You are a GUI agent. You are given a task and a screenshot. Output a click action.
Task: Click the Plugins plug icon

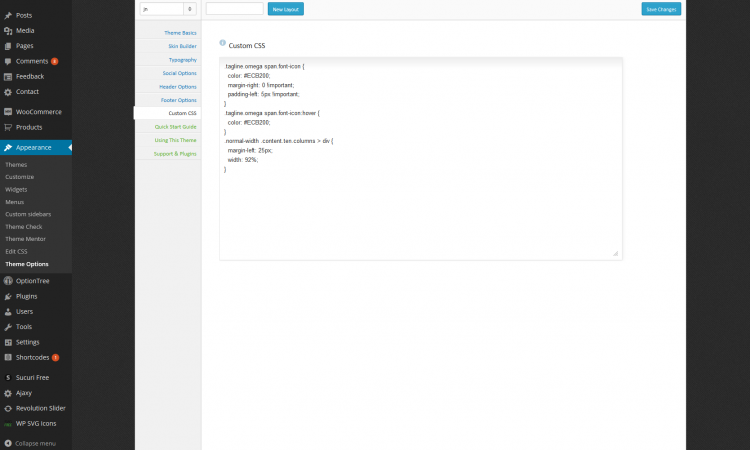(8, 296)
